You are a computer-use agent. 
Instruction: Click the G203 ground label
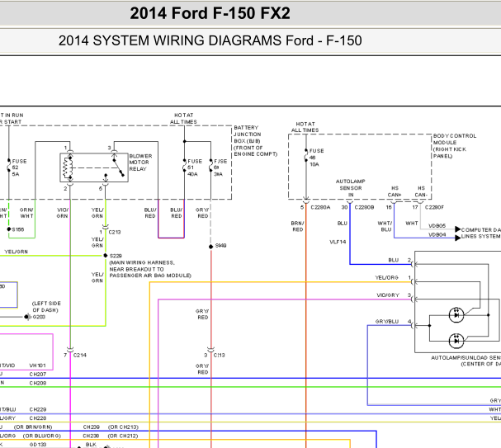[x=39, y=317]
